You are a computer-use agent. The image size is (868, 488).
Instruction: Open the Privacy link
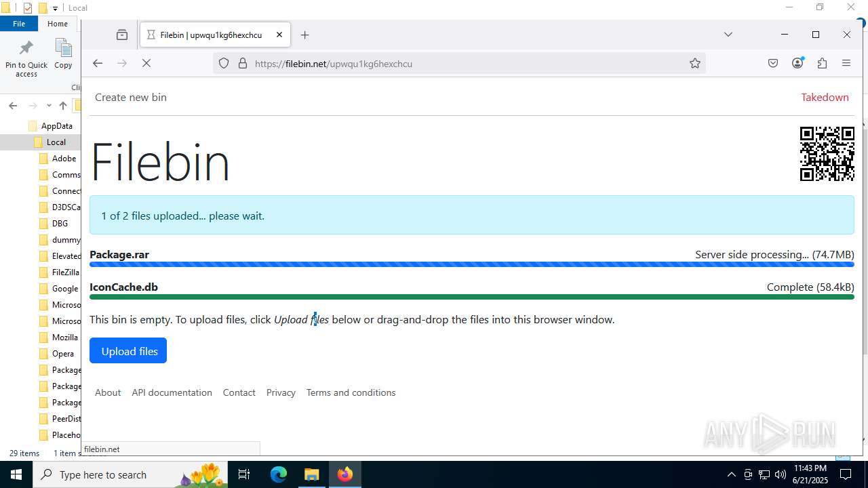pyautogui.click(x=281, y=392)
